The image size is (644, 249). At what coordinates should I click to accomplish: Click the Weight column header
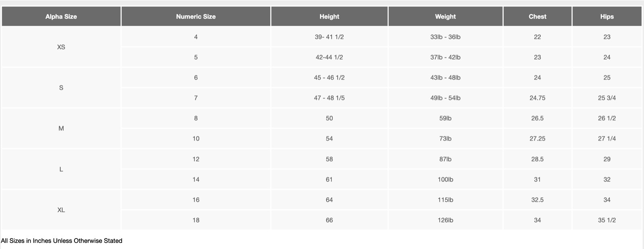[445, 17]
